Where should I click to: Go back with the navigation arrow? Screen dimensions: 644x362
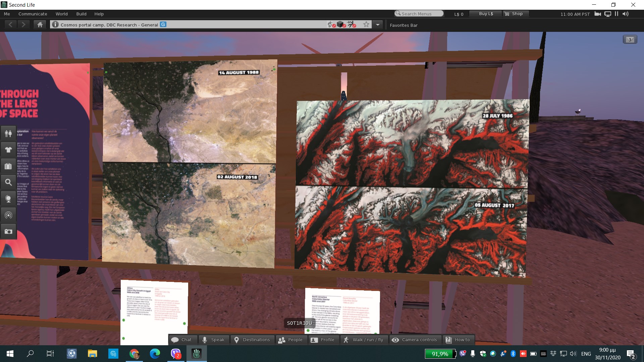(11, 24)
